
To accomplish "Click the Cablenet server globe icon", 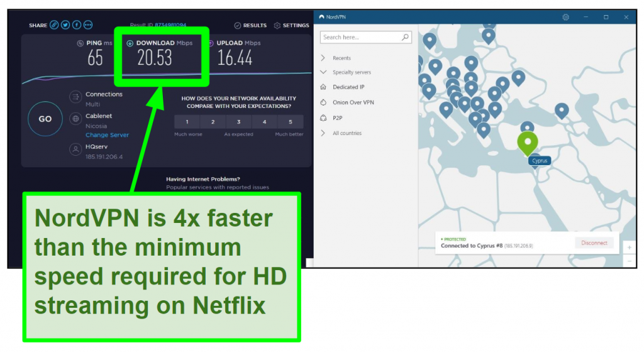I will tap(75, 119).
